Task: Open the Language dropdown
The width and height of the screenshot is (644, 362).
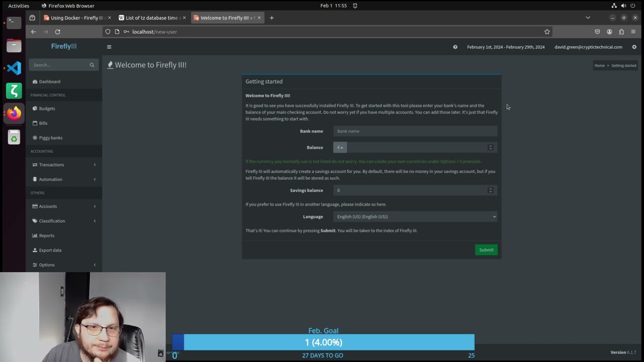Action: pyautogui.click(x=415, y=217)
